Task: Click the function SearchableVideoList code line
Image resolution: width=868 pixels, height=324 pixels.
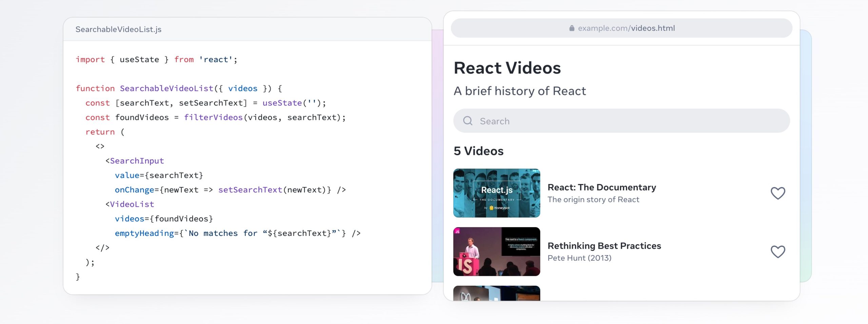Action: (179, 88)
